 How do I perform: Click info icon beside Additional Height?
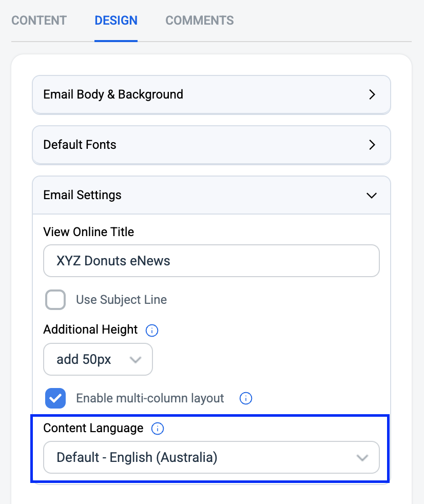click(x=152, y=330)
